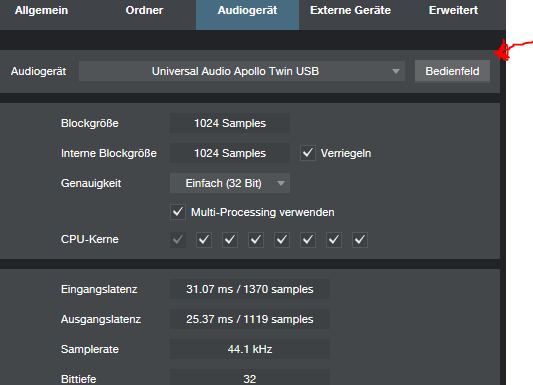Click the Interne Blockgröße value field
533x385 pixels.
[x=230, y=153]
